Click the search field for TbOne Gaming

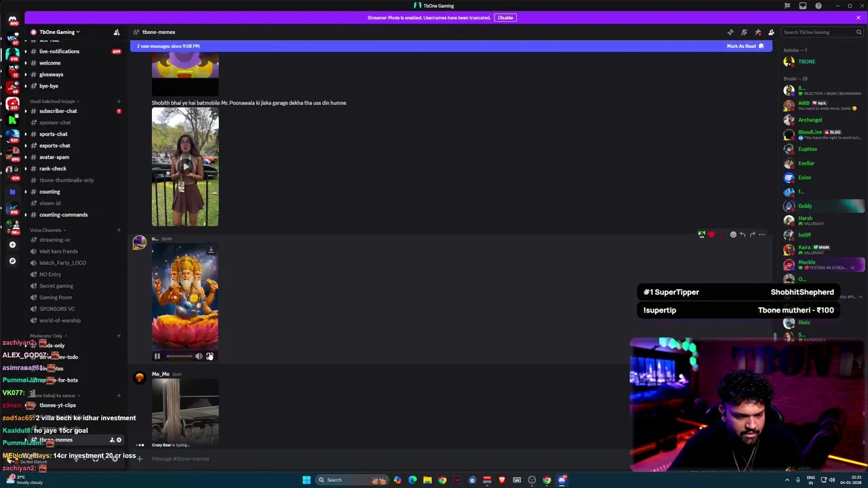[821, 32]
